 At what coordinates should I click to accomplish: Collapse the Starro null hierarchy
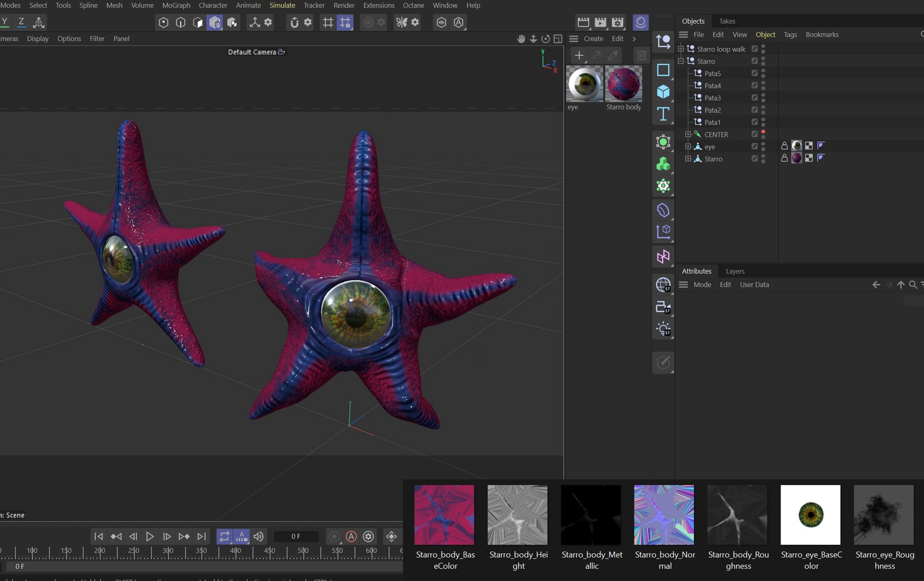click(681, 61)
